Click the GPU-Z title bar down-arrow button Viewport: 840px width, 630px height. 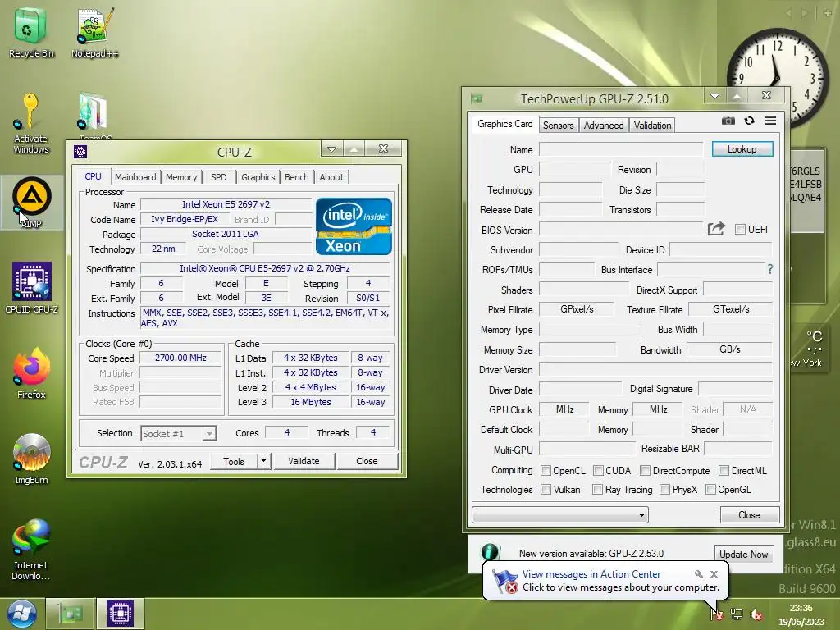click(x=714, y=96)
